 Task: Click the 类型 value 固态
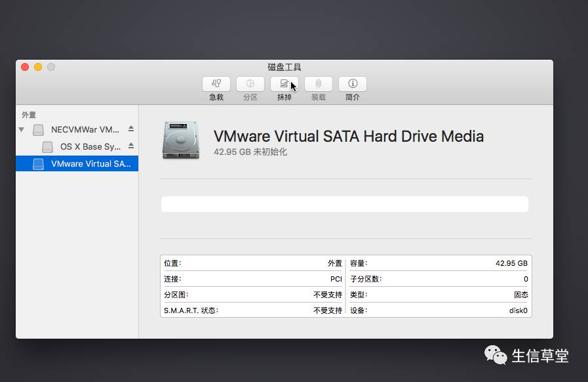click(x=520, y=295)
